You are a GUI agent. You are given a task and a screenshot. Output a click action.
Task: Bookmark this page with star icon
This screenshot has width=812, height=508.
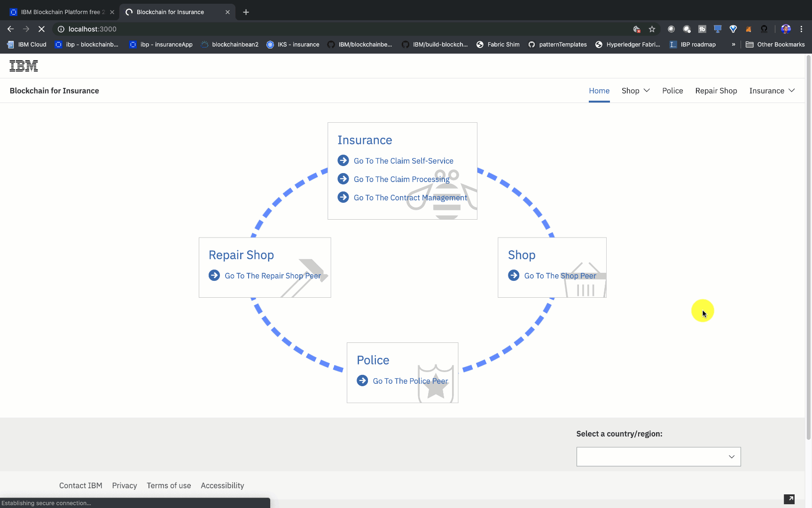click(x=652, y=29)
